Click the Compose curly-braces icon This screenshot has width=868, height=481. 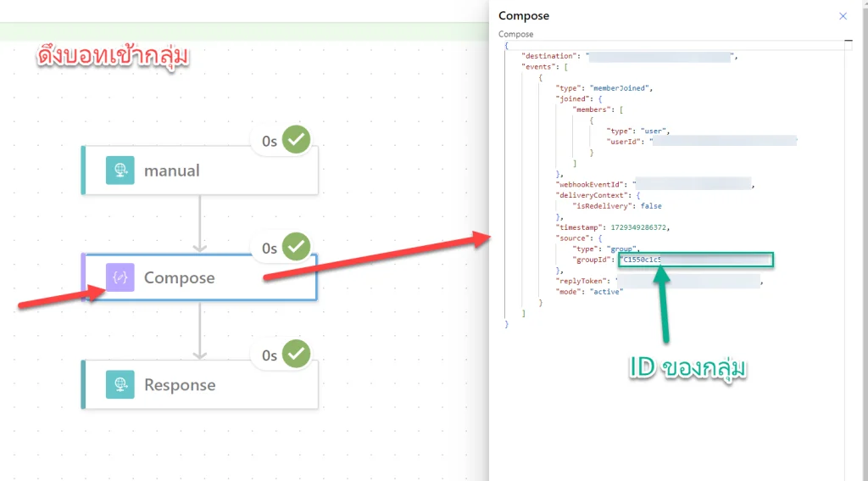120,277
